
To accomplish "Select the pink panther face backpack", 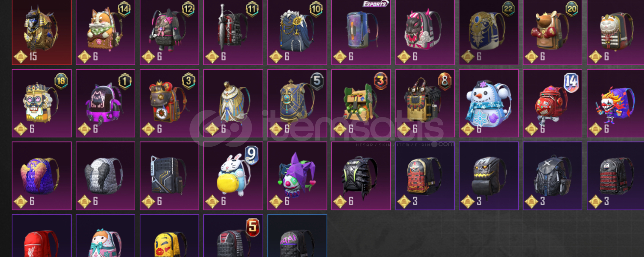I will click(x=425, y=32).
